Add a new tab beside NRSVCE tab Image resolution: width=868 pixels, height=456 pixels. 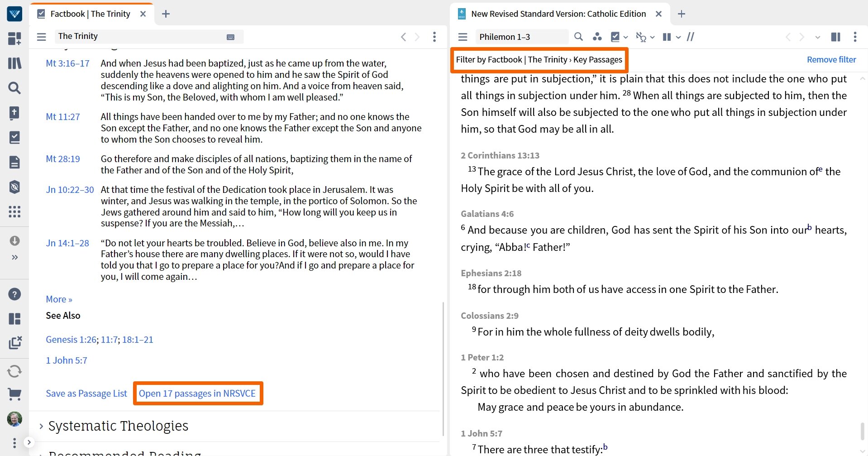tap(682, 14)
